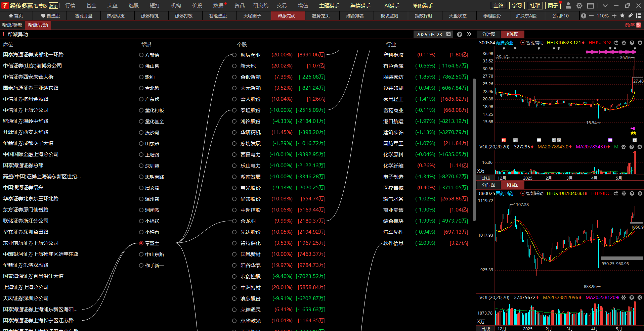Select seat 东亚前海证券上海分公司
Screen dimensions: 644x331
tap(31, 243)
